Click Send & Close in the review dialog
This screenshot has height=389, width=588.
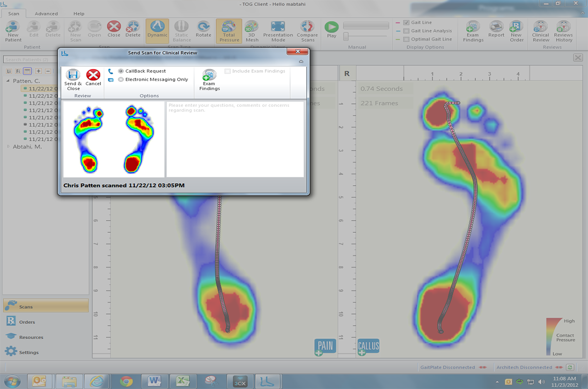tap(73, 78)
